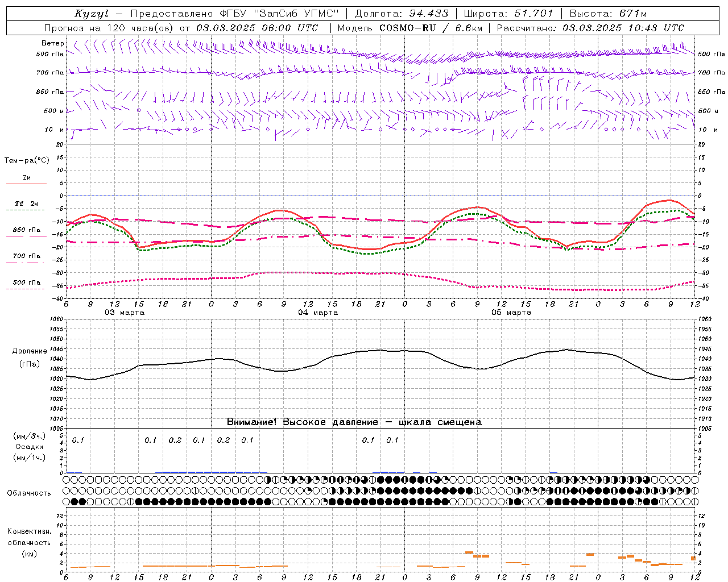The width and height of the screenshot is (728, 582).
Task: Click the "700 гПа" temperature legend entry with dash-dot line
Action: point(27,256)
